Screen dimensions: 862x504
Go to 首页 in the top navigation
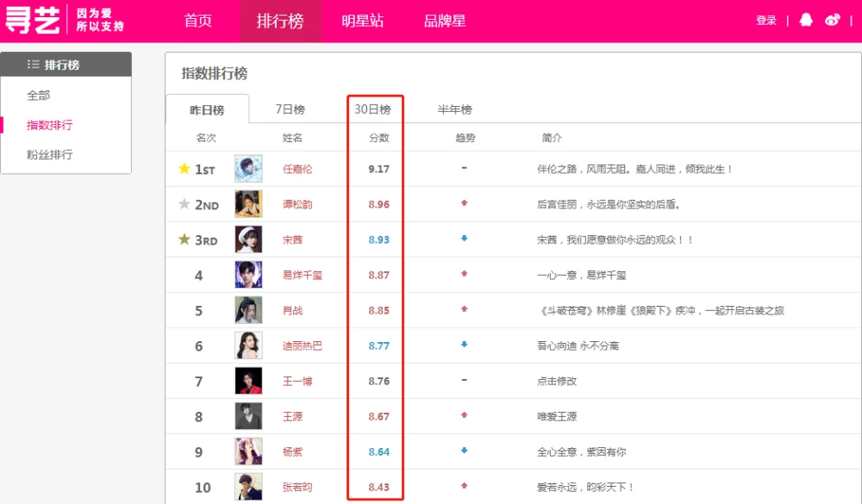pos(198,21)
